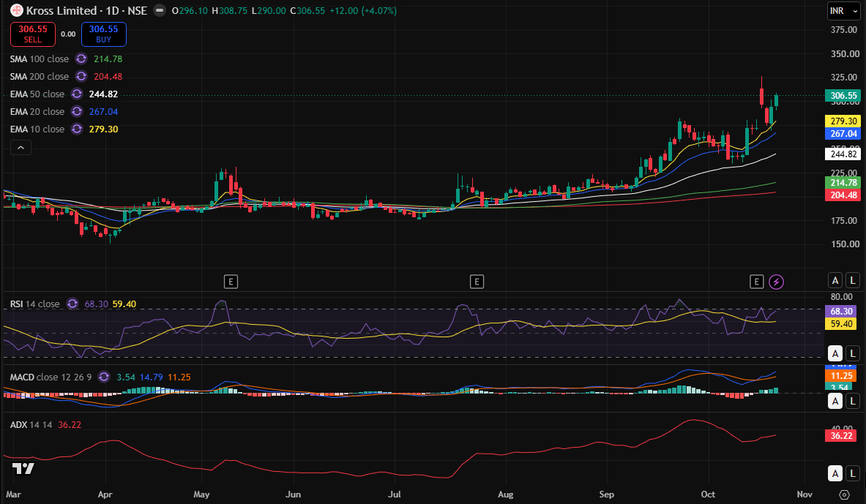Click the yellow 279.30 EMA price tag
This screenshot has width=866, height=504.
click(x=843, y=121)
